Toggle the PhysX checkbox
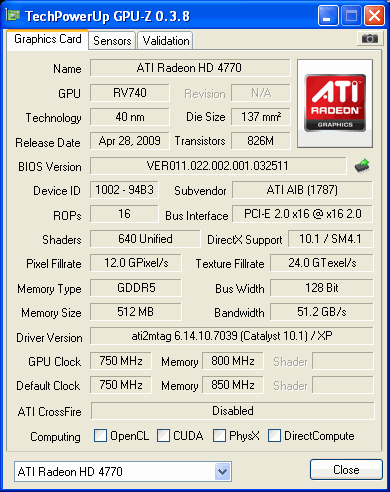Viewport: 390px width, 492px height. (x=219, y=436)
